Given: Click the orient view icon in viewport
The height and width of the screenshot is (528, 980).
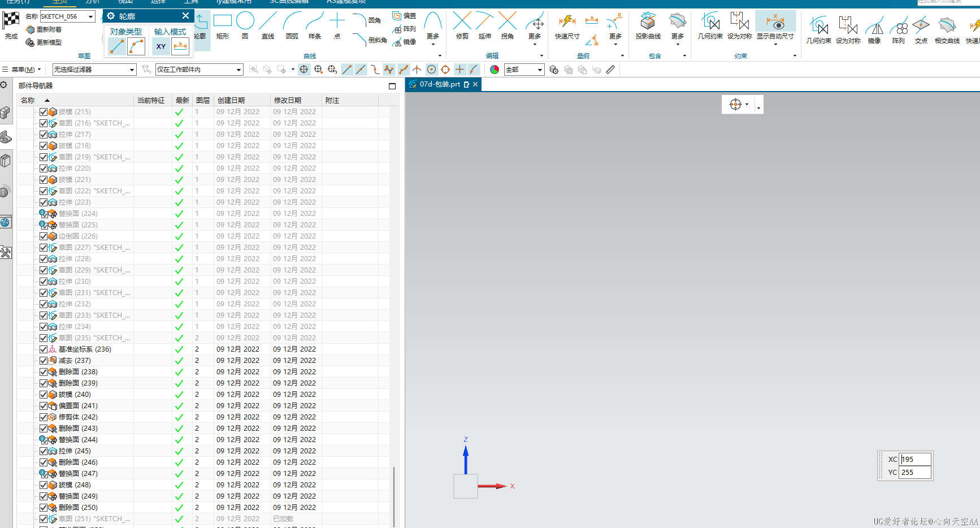Looking at the screenshot, I should click(735, 105).
